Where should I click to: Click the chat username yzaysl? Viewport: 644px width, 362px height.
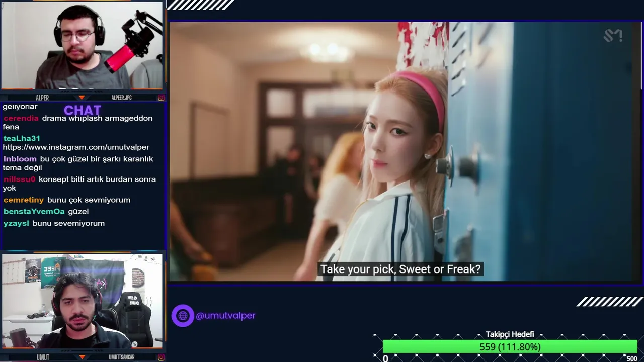click(x=16, y=223)
